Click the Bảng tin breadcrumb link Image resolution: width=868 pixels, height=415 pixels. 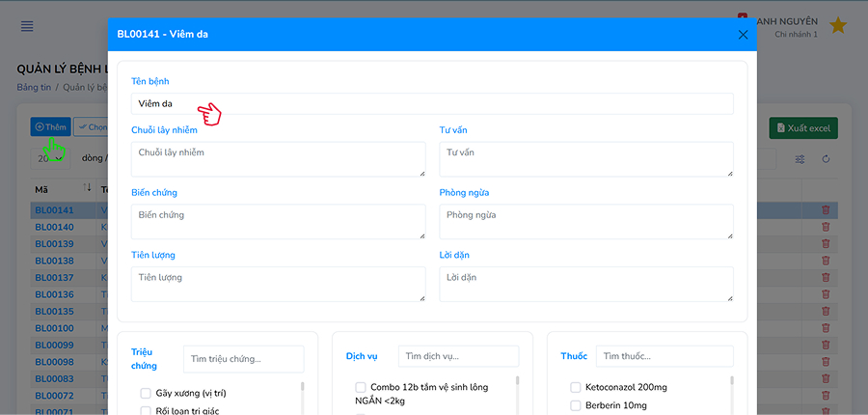point(34,87)
